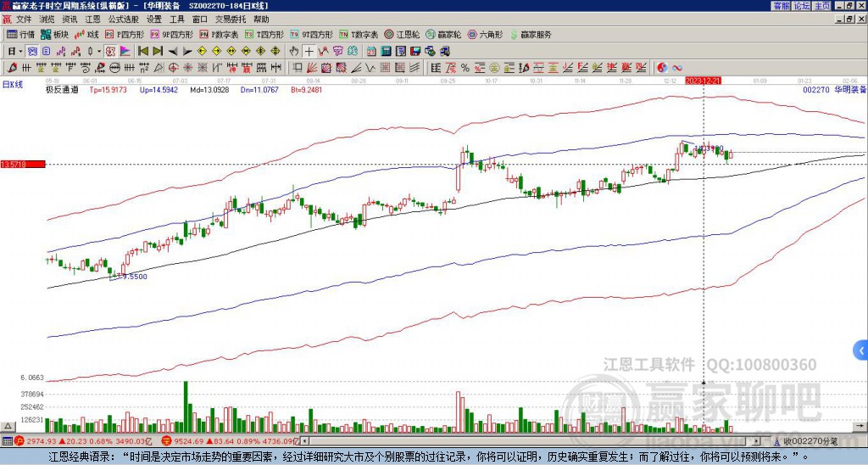The height and width of the screenshot is (465, 868).
Task: Open the 工具 menu
Action: tap(177, 20)
